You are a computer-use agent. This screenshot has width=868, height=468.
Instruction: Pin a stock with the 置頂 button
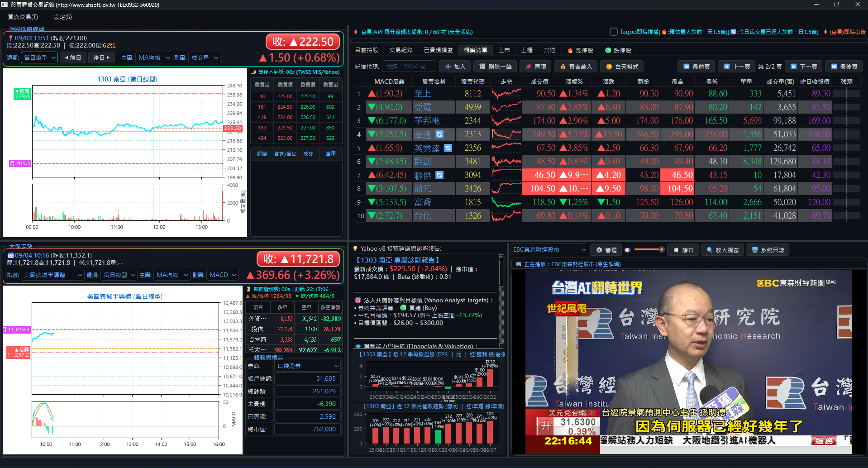(x=535, y=67)
